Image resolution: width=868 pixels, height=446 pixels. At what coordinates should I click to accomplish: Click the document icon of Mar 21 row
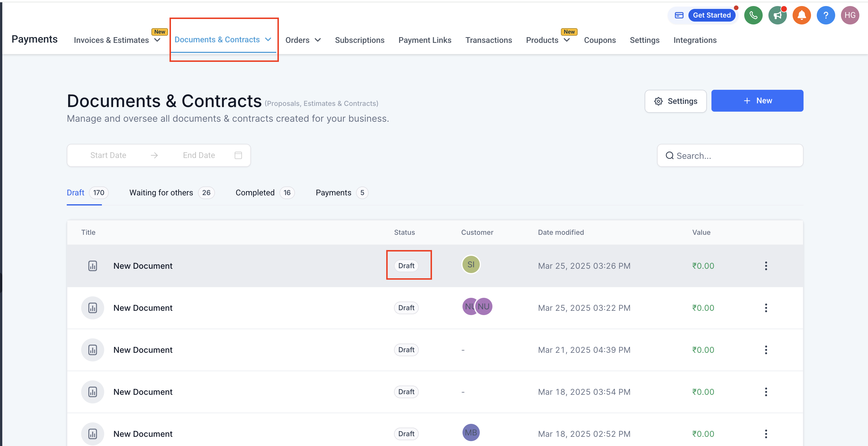pos(92,350)
